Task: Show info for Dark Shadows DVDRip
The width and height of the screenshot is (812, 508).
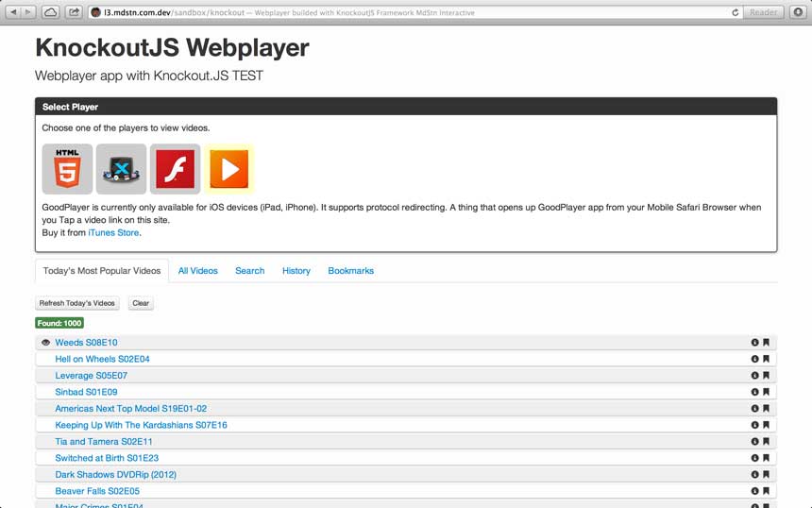Action: pyautogui.click(x=755, y=475)
